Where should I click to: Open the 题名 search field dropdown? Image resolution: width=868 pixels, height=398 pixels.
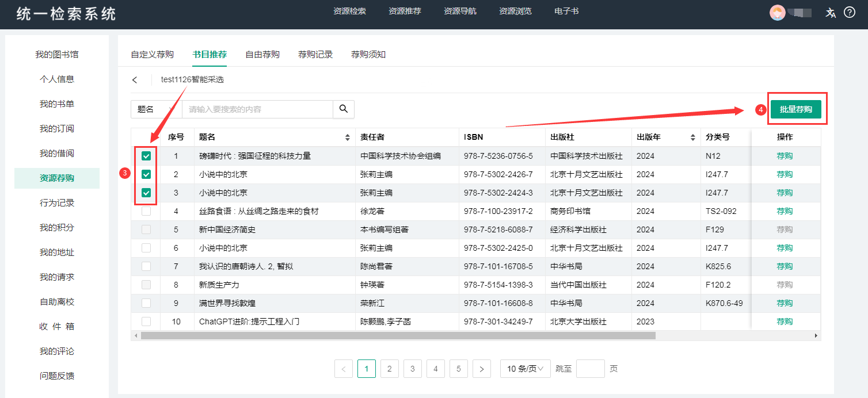156,109
